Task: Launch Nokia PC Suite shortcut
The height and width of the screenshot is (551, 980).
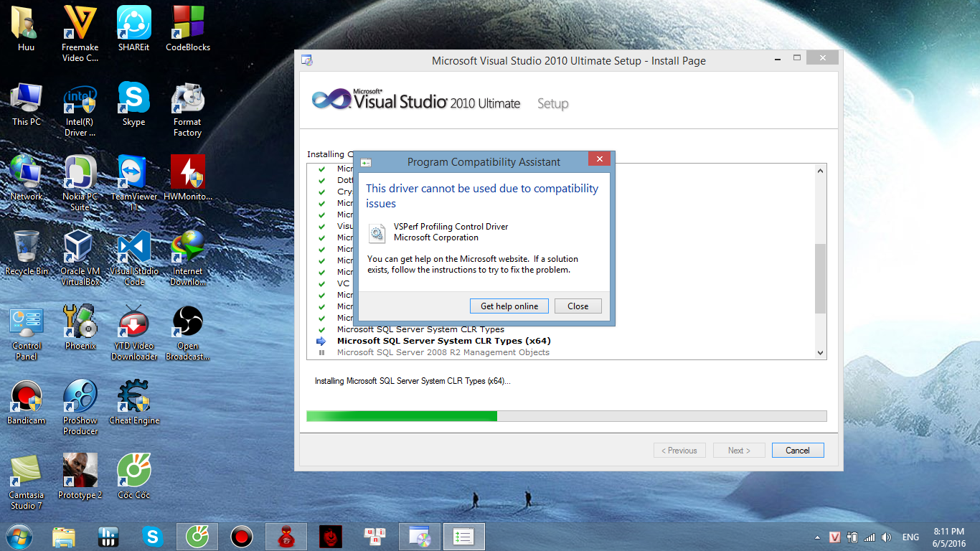Action: click(80, 184)
